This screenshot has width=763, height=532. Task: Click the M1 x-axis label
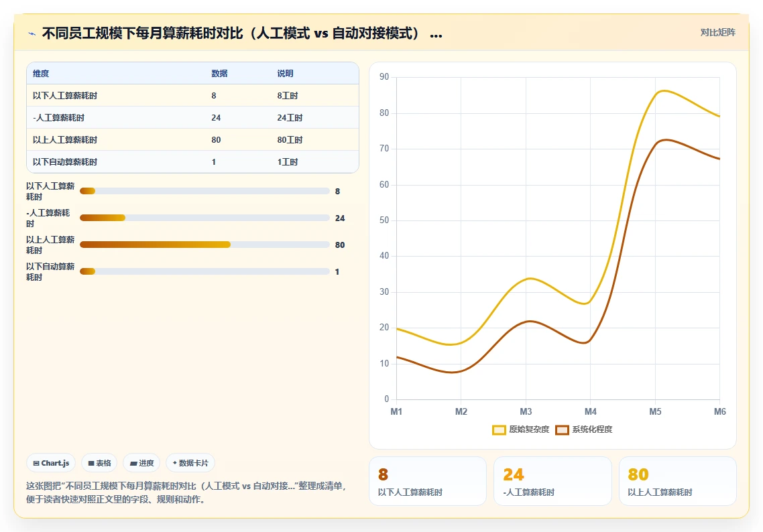tap(396, 412)
